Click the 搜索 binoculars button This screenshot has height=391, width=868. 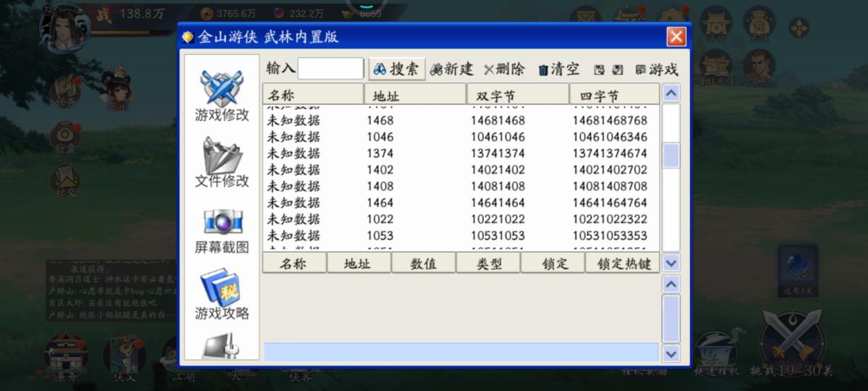[396, 70]
